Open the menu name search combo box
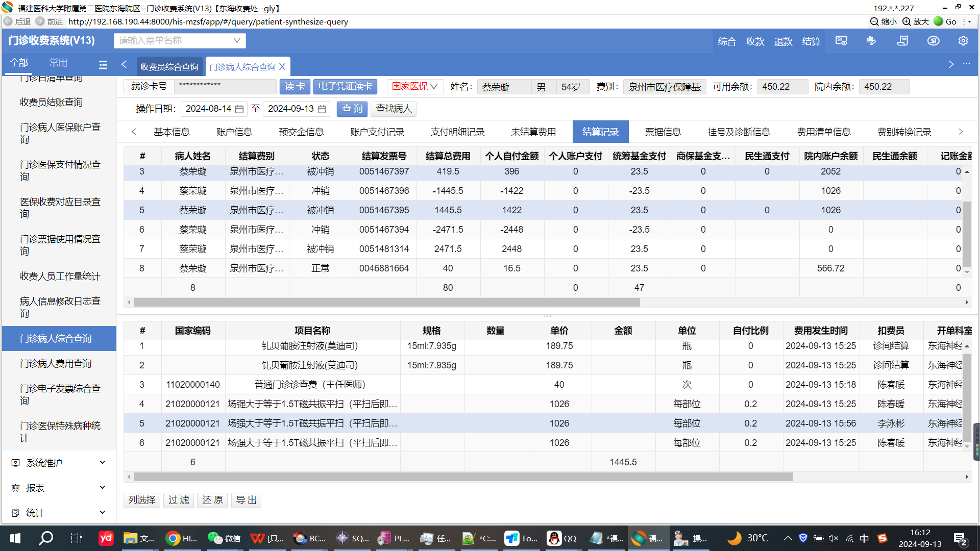 point(179,41)
